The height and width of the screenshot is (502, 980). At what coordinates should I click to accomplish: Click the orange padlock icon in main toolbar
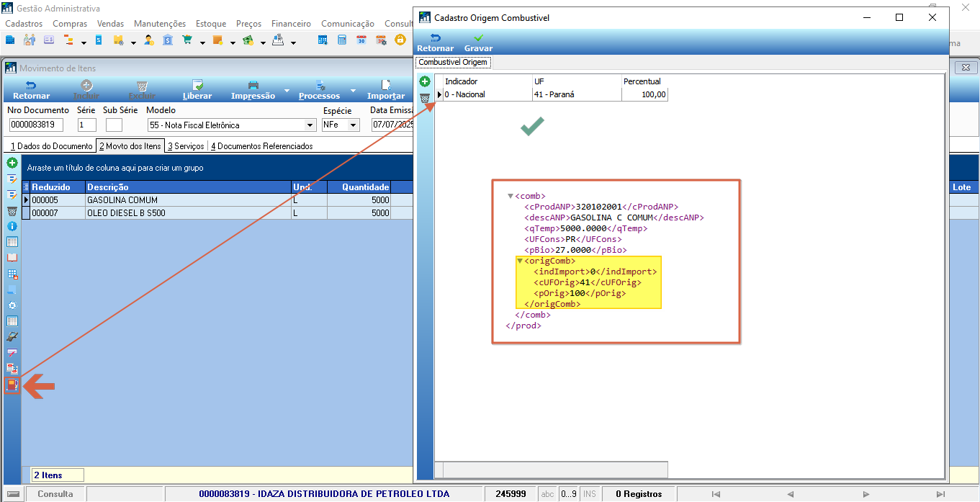400,40
